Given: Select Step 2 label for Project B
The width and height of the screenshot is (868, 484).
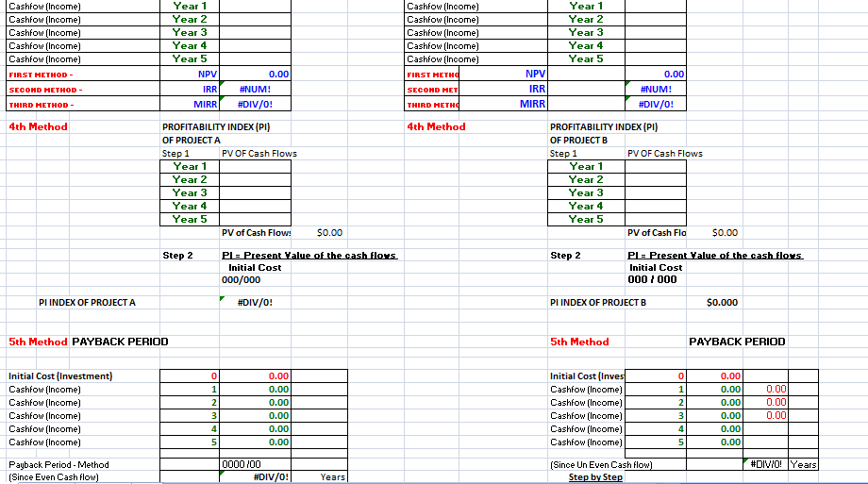Looking at the screenshot, I should (565, 256).
